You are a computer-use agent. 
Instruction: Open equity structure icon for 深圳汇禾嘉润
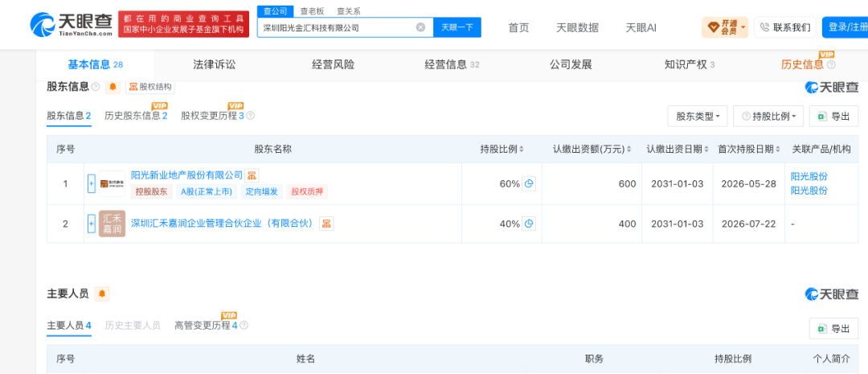[326, 224]
